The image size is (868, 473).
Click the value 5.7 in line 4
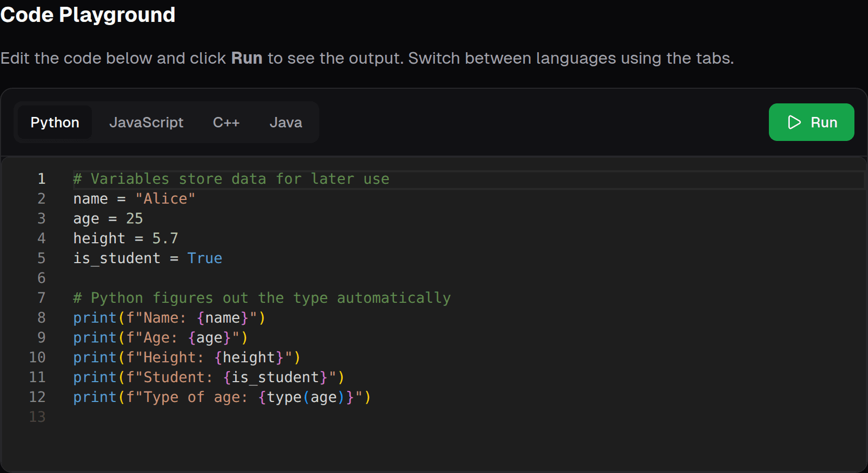(165, 239)
